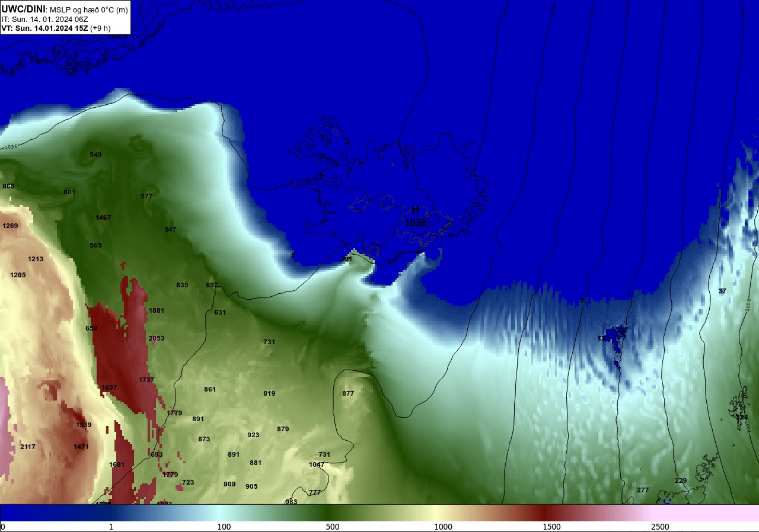The height and width of the screenshot is (532, 759).
Task: Click the 577 height value
Action: 146,196
